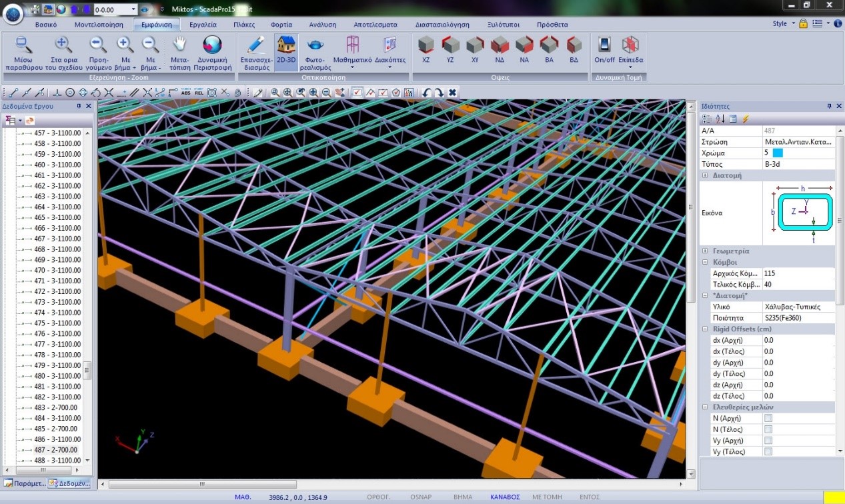Click the blue Χρώμα color swatch

pyautogui.click(x=777, y=153)
